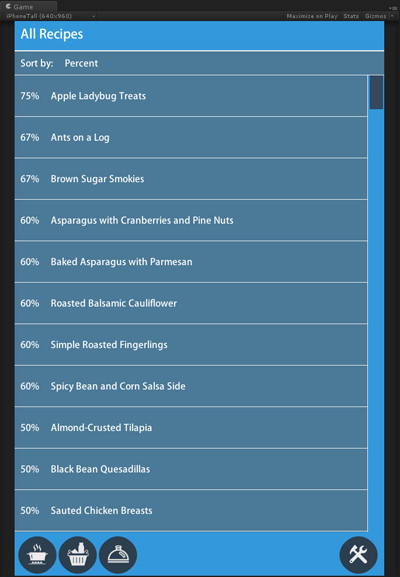Open Ants on a Log recipe

pyautogui.click(x=191, y=138)
